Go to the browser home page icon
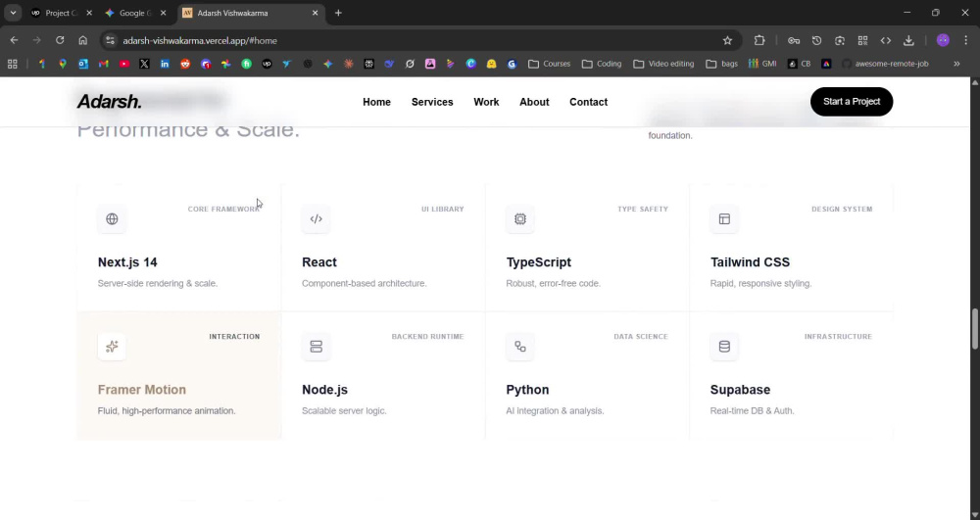Viewport: 980px width, 520px height. pyautogui.click(x=83, y=40)
